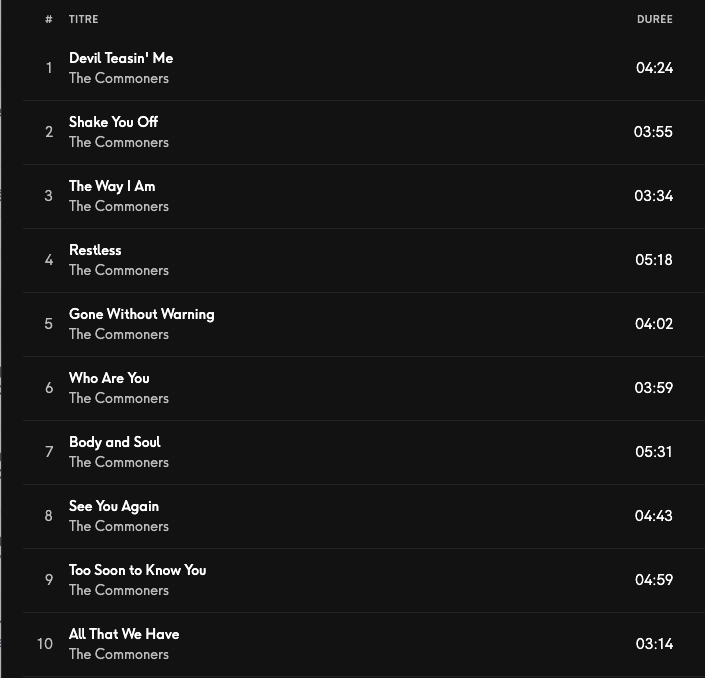Play the song "Body and Soul"
This screenshot has height=678, width=705.
coord(114,442)
